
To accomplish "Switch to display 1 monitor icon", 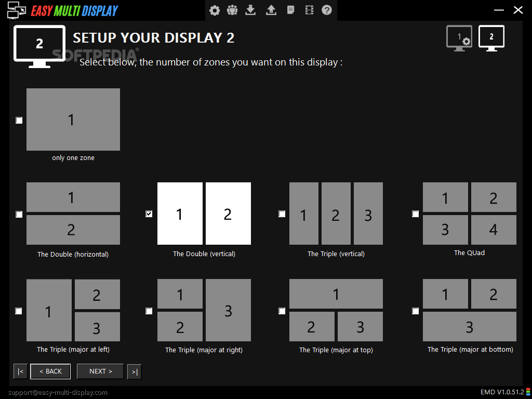I will pos(459,38).
